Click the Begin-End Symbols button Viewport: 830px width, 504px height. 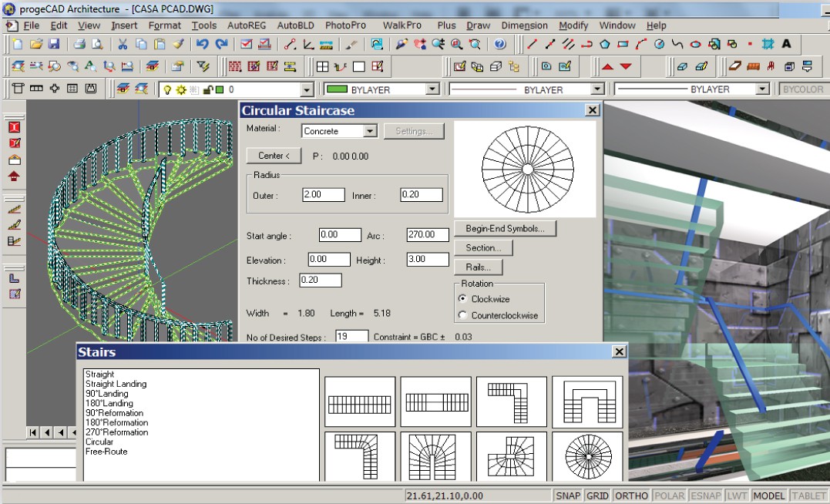coord(505,229)
